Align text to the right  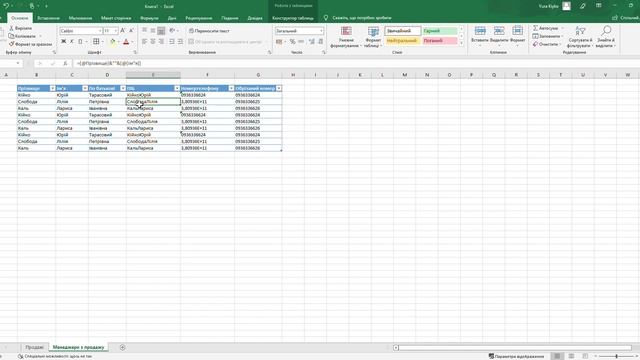coord(161,42)
